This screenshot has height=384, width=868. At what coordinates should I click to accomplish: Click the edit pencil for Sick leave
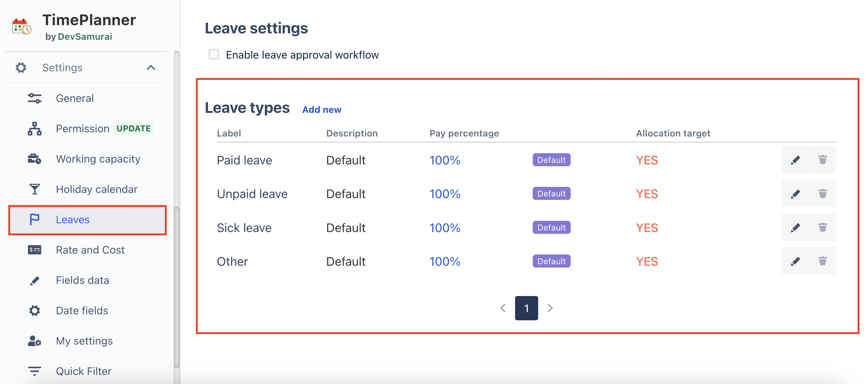pyautogui.click(x=795, y=227)
